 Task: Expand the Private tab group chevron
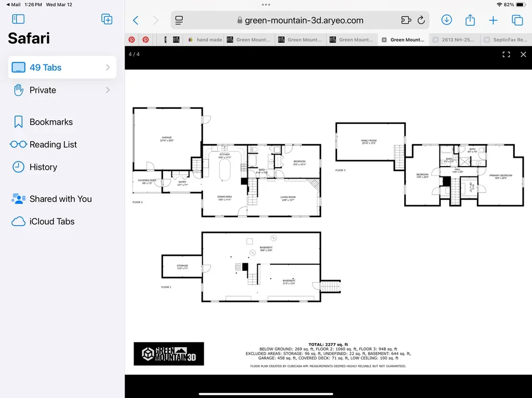pos(108,90)
